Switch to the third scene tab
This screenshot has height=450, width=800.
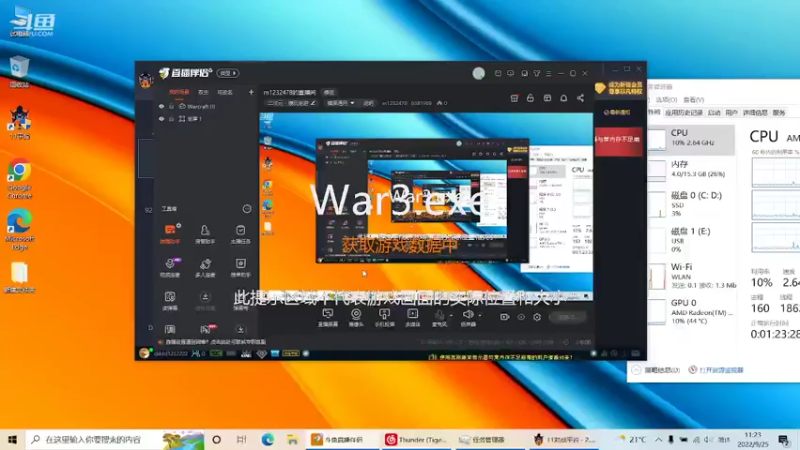(x=224, y=92)
